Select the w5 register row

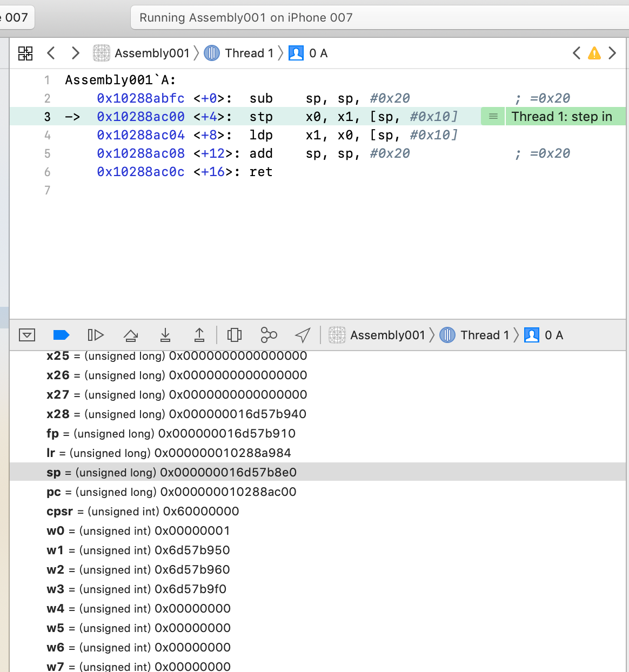[x=318, y=628]
